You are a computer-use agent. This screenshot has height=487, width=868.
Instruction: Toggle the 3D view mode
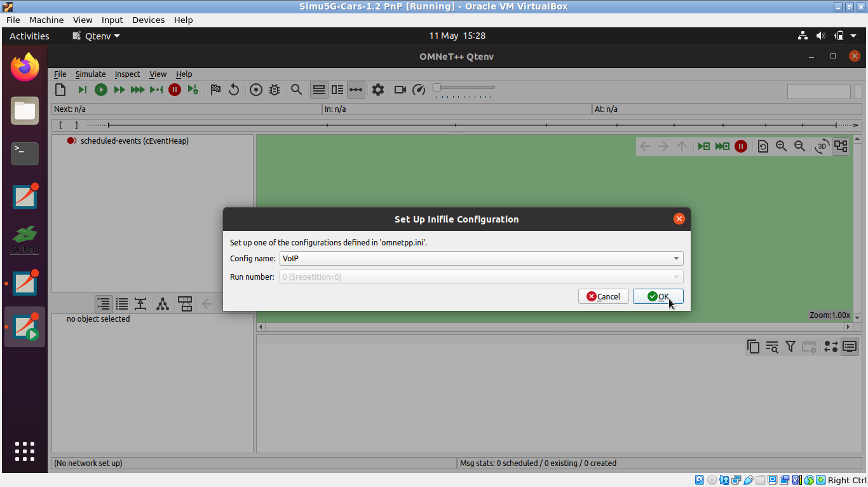pyautogui.click(x=822, y=146)
